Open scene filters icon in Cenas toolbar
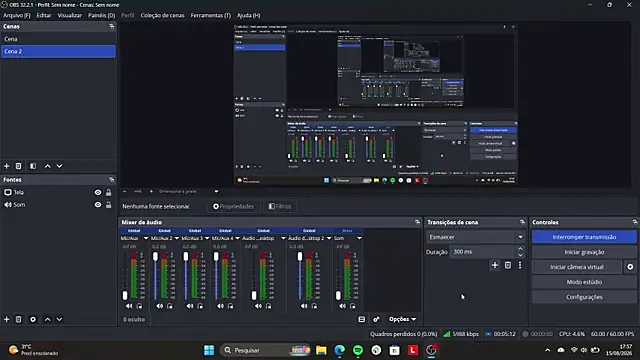Image resolution: width=640 pixels, height=360 pixels. tap(33, 166)
